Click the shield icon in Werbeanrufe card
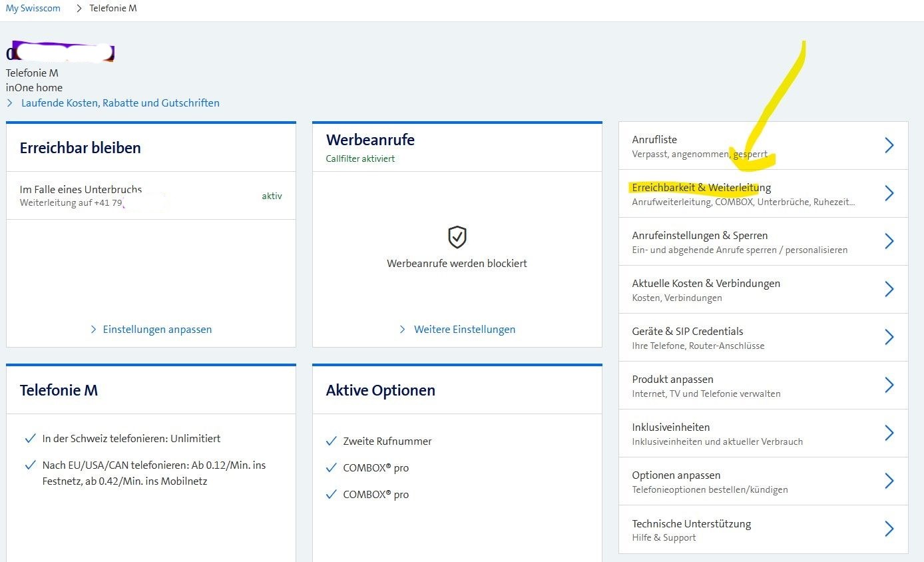Image resolution: width=924 pixels, height=562 pixels. point(457,237)
